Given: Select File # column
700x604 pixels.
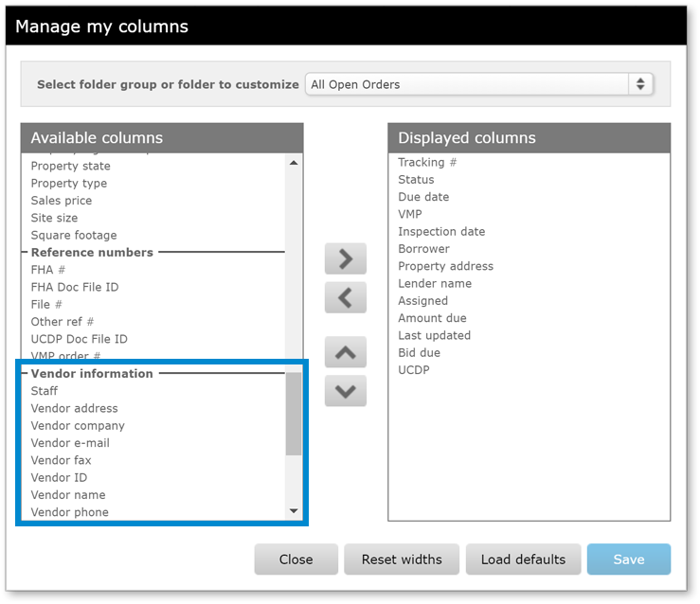Looking at the screenshot, I should tap(46, 305).
